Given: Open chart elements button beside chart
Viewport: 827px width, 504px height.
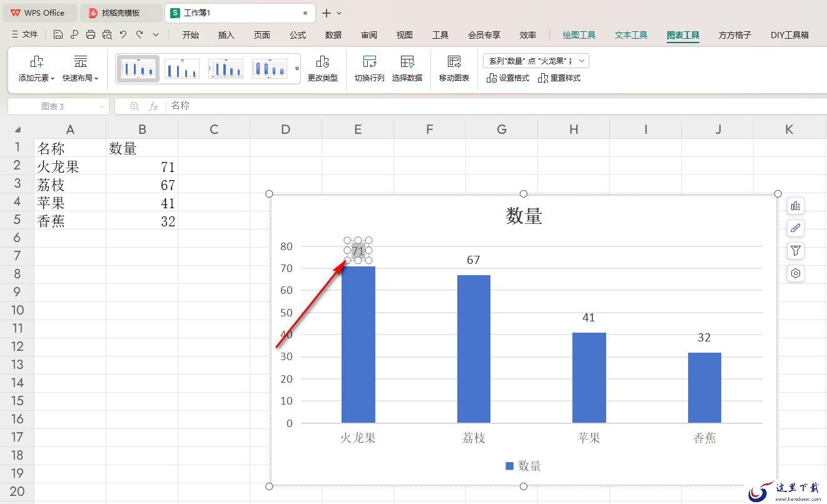Looking at the screenshot, I should (796, 206).
